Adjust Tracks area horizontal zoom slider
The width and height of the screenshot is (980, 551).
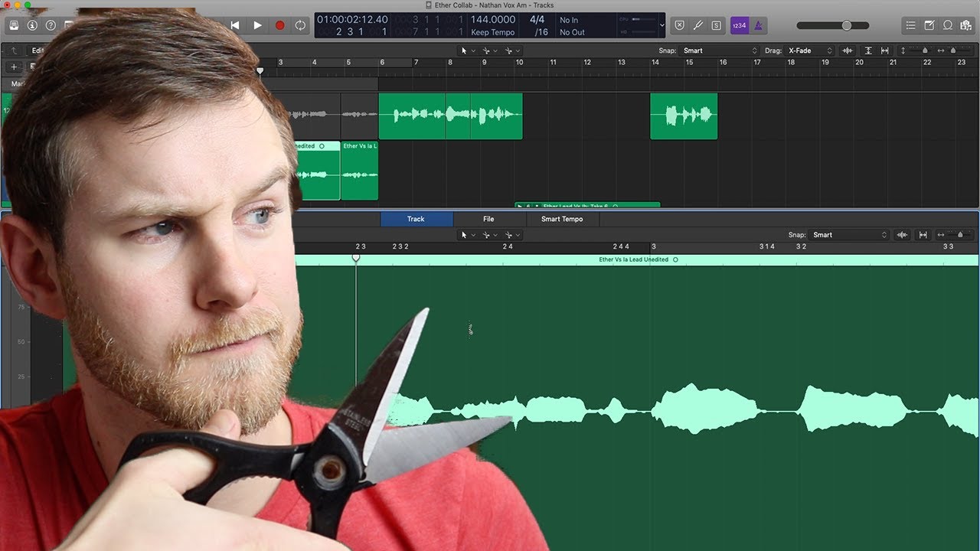pos(954,51)
